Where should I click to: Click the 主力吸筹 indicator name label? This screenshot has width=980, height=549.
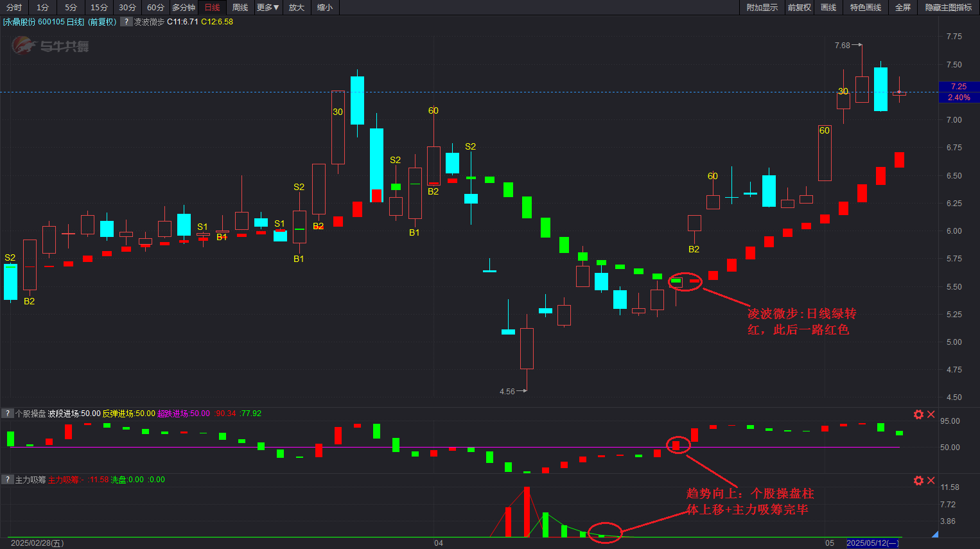[30, 480]
